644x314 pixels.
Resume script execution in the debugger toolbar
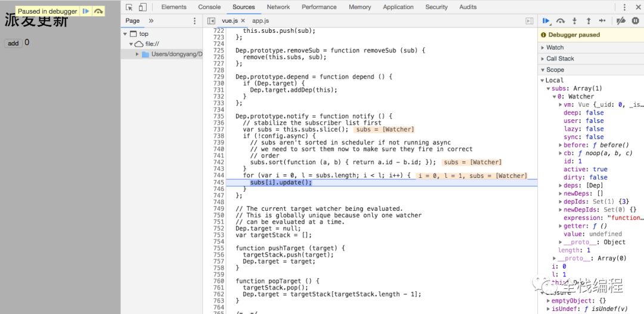click(x=546, y=20)
